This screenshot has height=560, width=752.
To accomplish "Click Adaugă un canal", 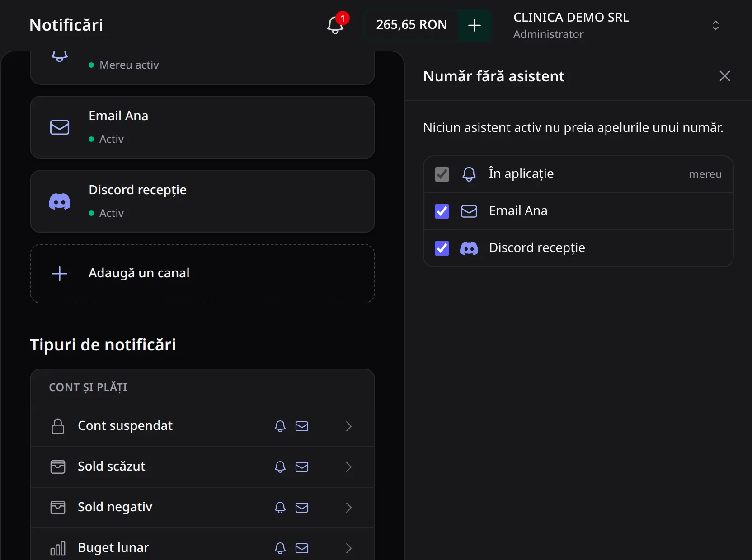I will 202,274.
